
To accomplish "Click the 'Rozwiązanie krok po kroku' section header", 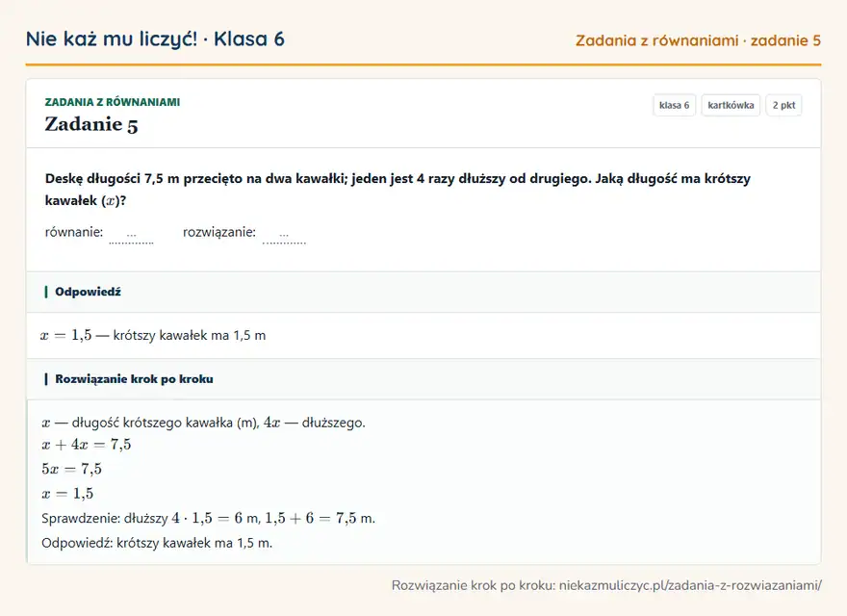I will tap(423, 379).
